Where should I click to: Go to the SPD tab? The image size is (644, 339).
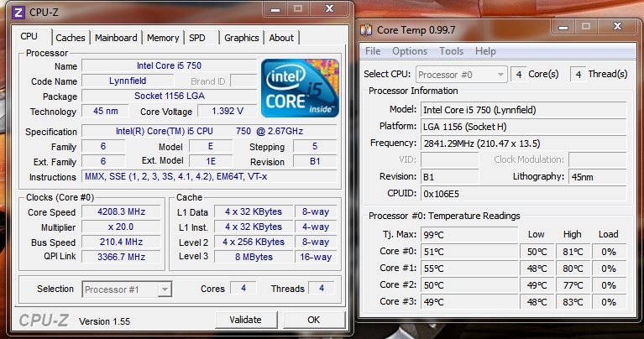click(x=197, y=38)
